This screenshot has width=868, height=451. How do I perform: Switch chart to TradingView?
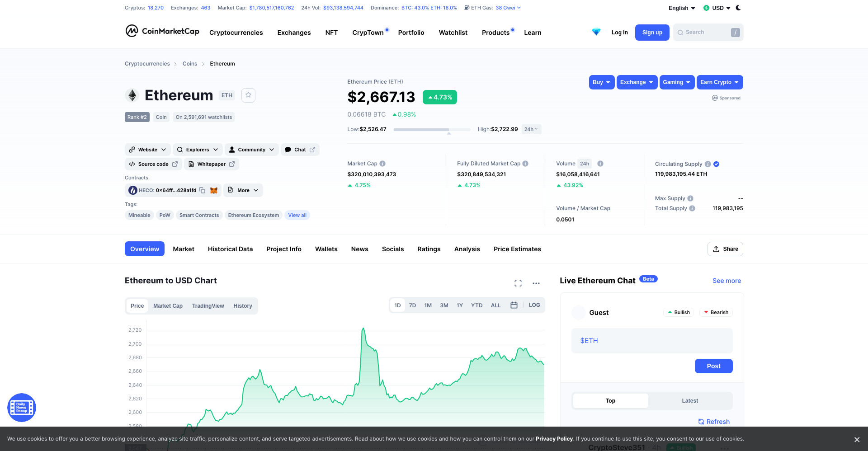[x=208, y=306]
